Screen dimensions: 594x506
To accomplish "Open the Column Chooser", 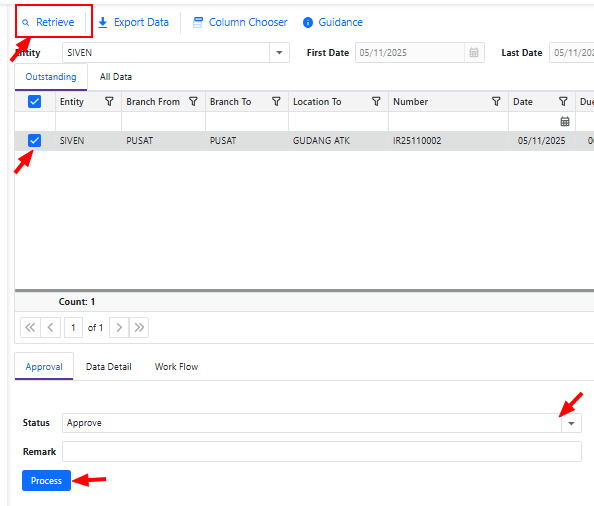I will 240,22.
